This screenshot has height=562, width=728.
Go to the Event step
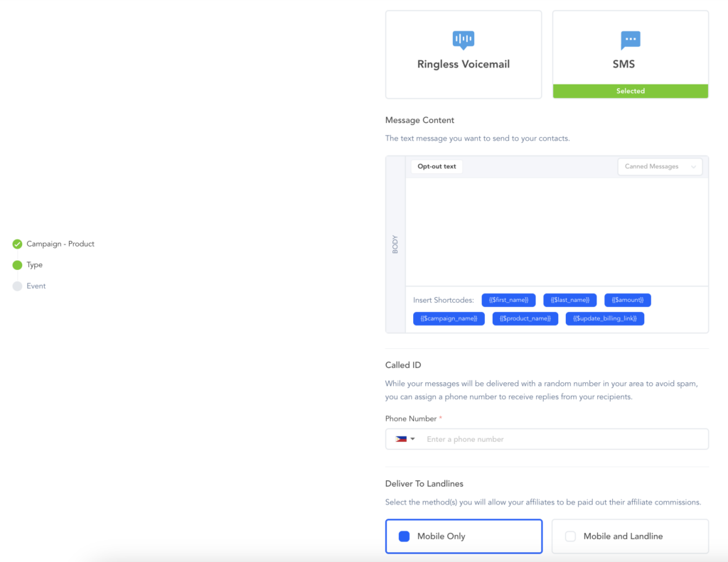(x=36, y=286)
